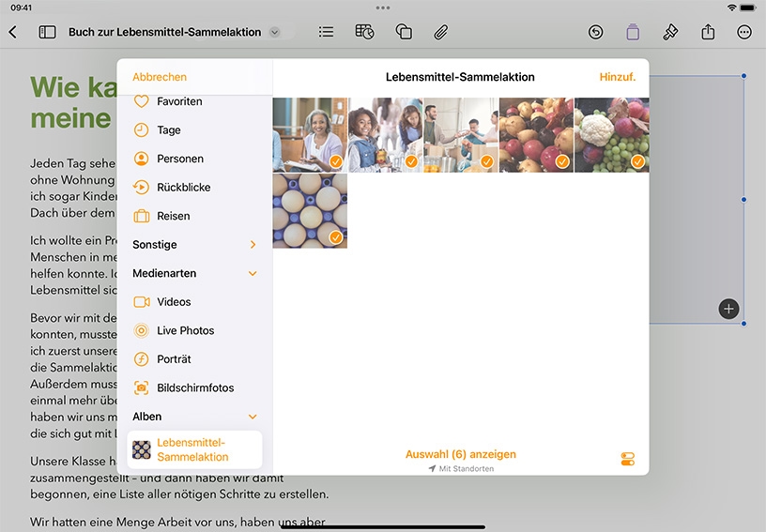Open the shapes insert icon
This screenshot has width=766, height=532.
(404, 32)
